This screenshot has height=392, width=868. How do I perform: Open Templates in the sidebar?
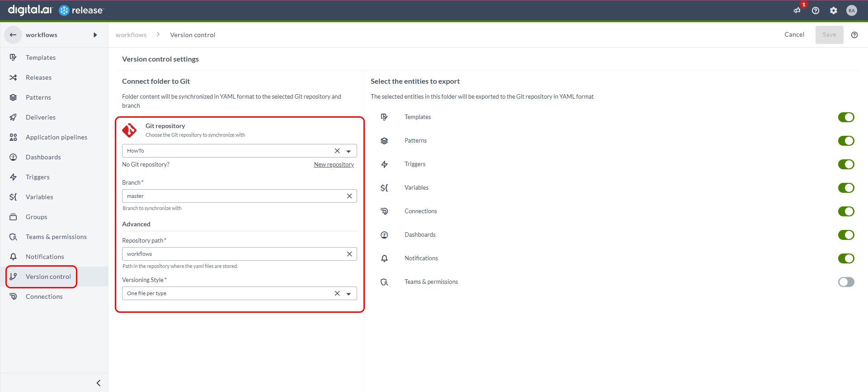[54, 57]
